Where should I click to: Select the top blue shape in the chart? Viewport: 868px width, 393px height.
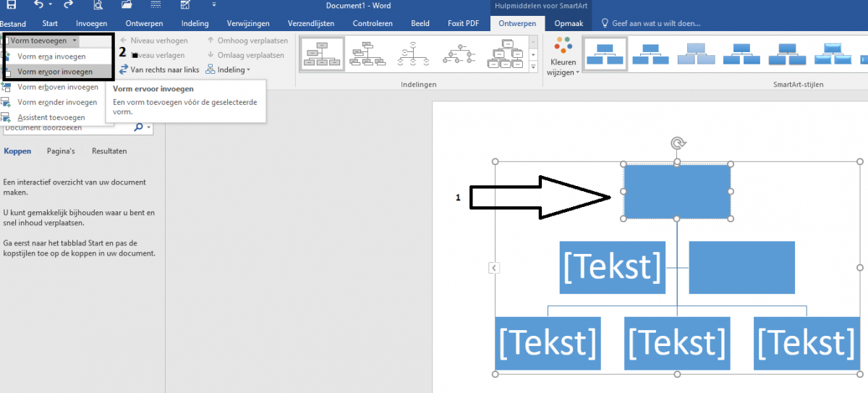677,191
